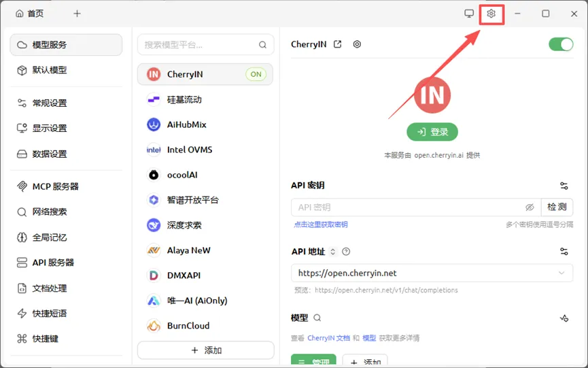Open CherryIN 文档 link

pyautogui.click(x=328, y=338)
